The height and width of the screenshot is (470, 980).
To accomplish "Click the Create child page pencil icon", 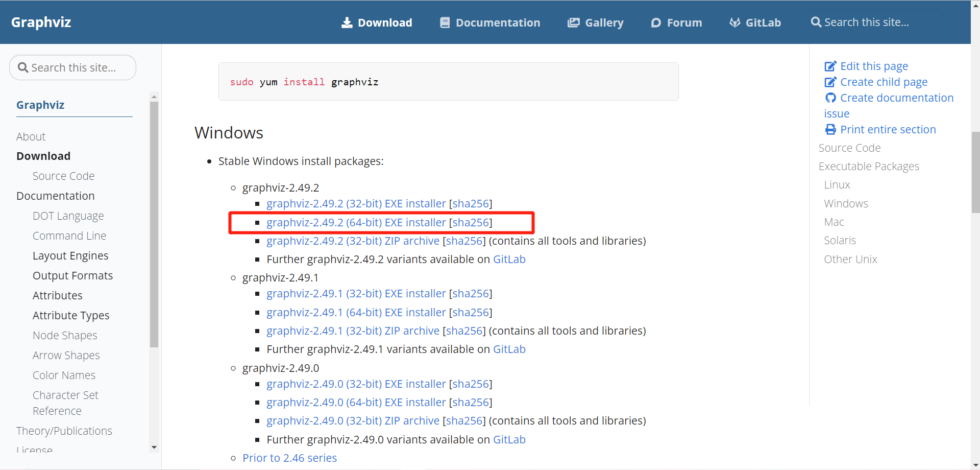I will point(830,82).
